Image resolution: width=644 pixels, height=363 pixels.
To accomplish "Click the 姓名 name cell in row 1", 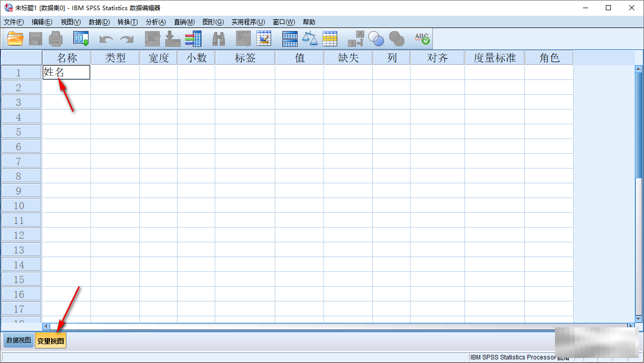I will coord(66,72).
